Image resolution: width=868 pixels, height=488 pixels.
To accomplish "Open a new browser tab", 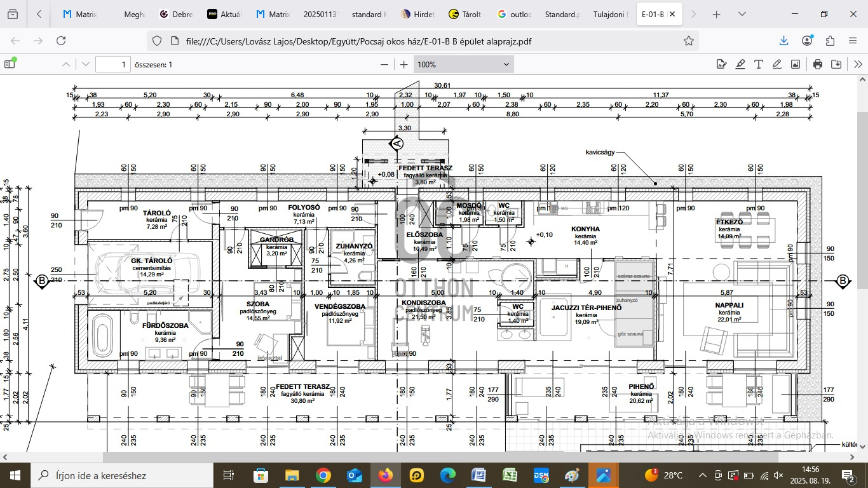I will click(x=716, y=14).
